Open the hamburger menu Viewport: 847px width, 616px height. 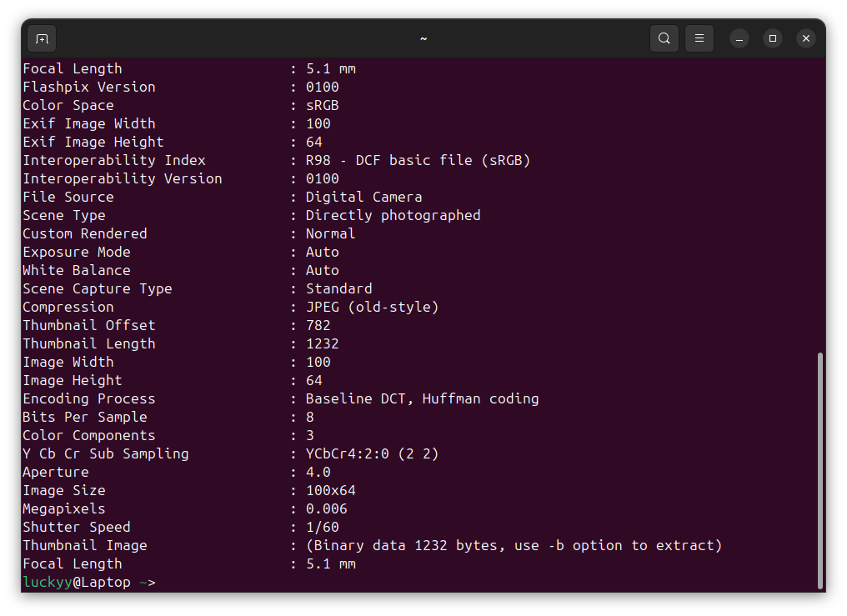point(698,38)
